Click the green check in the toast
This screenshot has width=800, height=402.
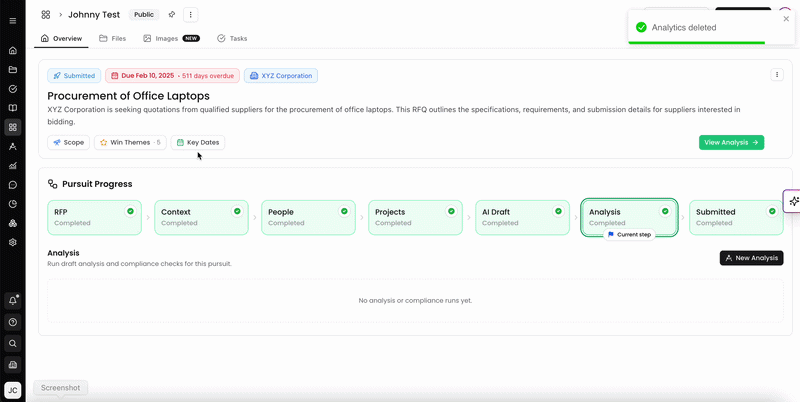[641, 28]
